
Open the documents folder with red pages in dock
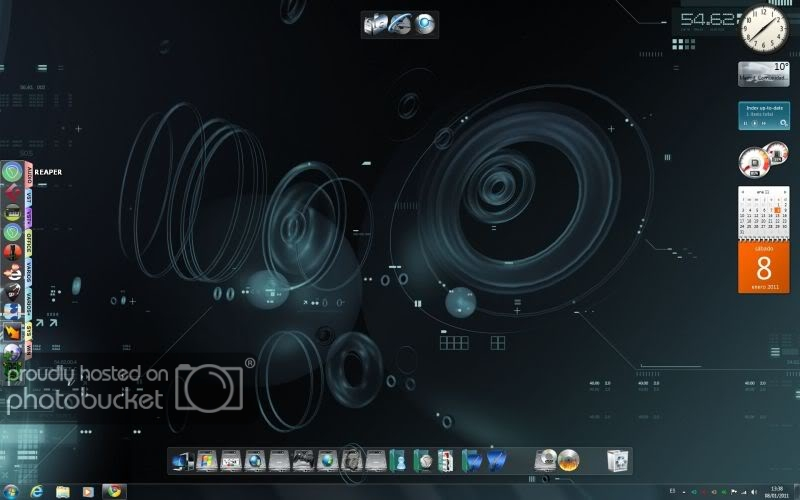(x=446, y=461)
